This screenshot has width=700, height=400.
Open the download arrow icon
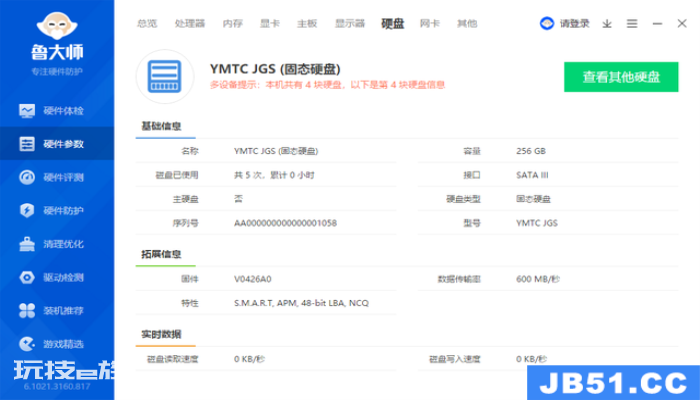[x=607, y=24]
